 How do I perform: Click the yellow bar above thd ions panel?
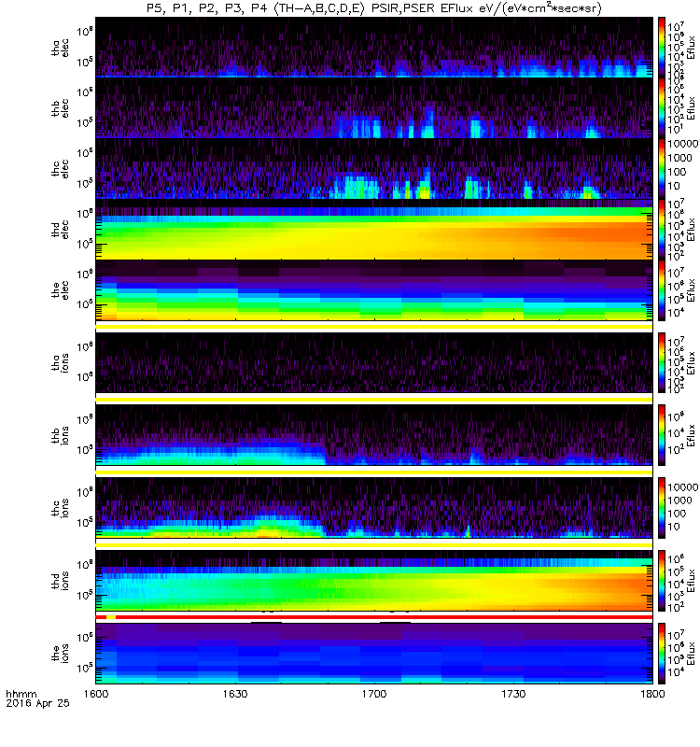point(374,545)
